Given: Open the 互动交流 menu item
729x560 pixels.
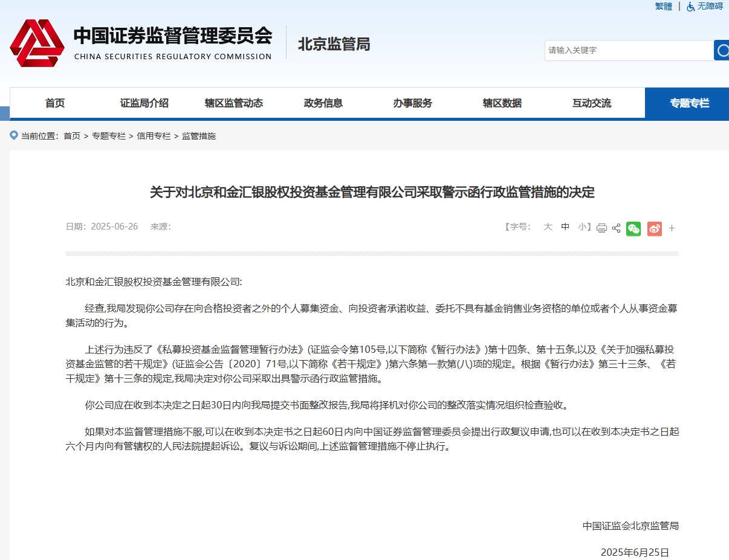Looking at the screenshot, I should coord(592,103).
